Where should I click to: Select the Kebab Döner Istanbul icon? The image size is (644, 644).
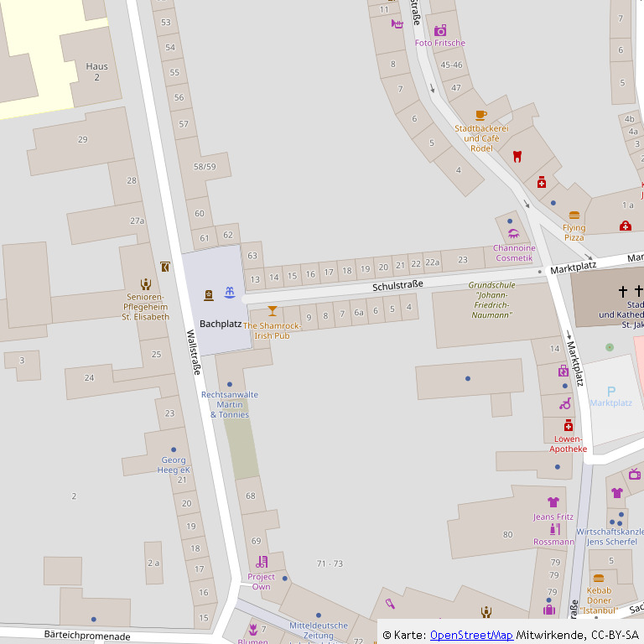click(x=599, y=579)
